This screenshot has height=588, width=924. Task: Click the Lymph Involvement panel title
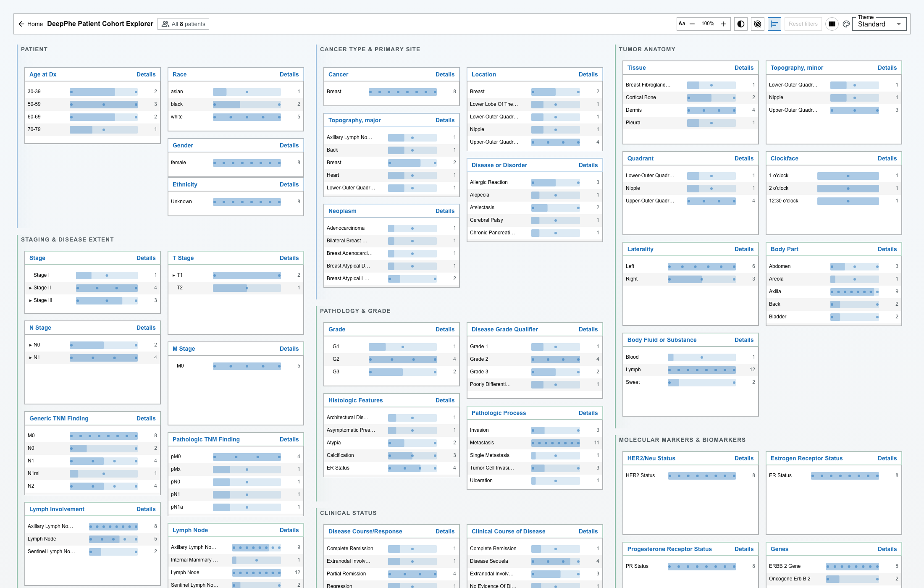(57, 509)
